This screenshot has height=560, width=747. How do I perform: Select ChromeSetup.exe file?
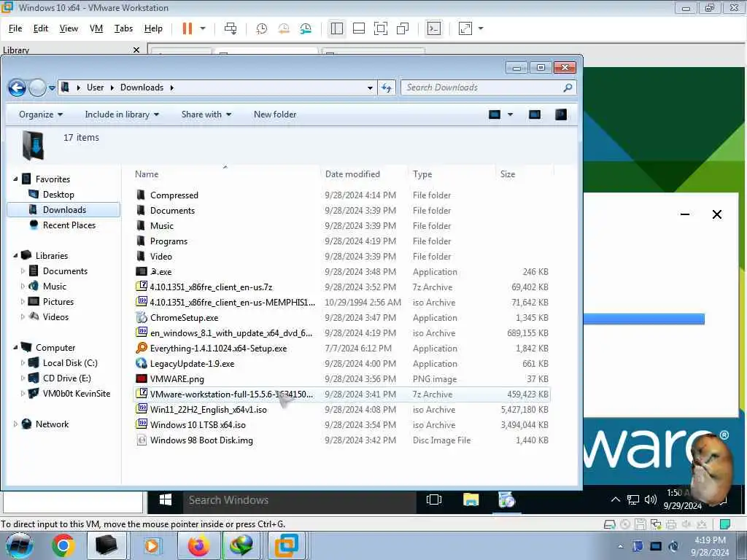[184, 318]
